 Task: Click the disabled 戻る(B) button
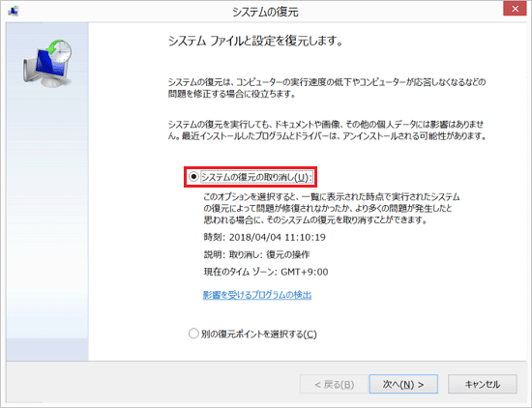point(335,384)
